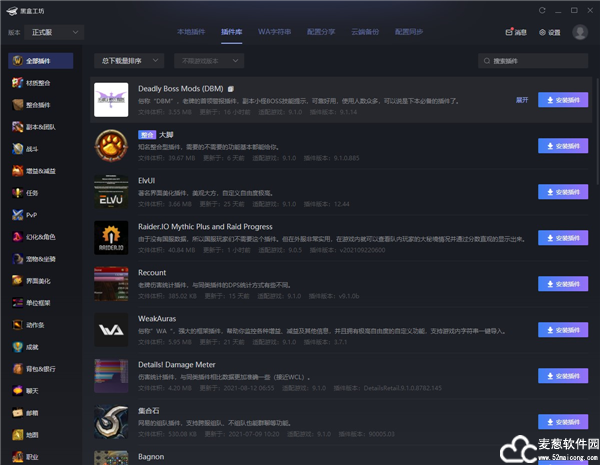
Task: Open the 战斗 category icon
Action: (17, 149)
